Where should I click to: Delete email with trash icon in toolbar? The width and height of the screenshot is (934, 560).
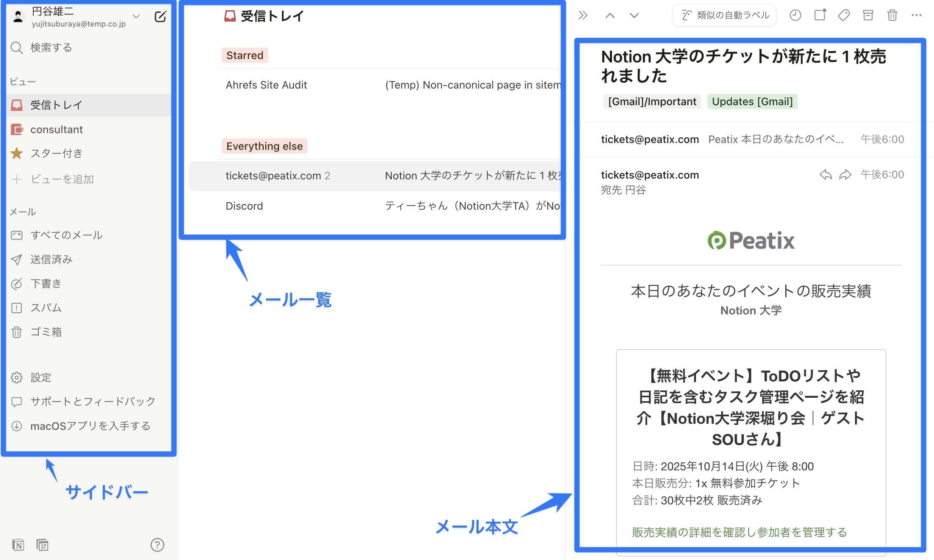pos(892,16)
